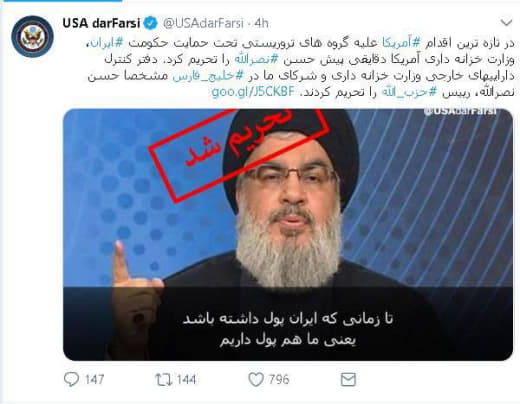Open direct message envelope icon
The image size is (520, 404).
point(348,380)
